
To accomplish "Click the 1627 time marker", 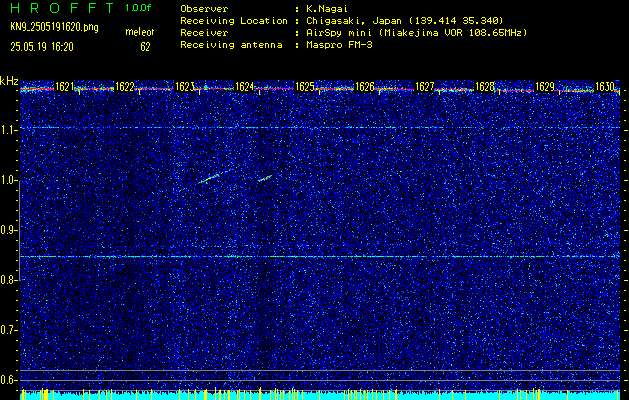I will 424,87.
